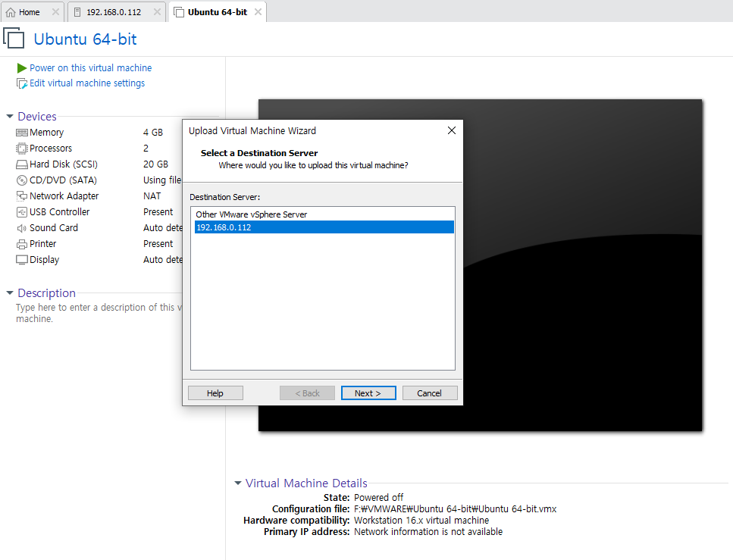Click the Display label
Screen dimensions: 733x560
[x=45, y=259]
